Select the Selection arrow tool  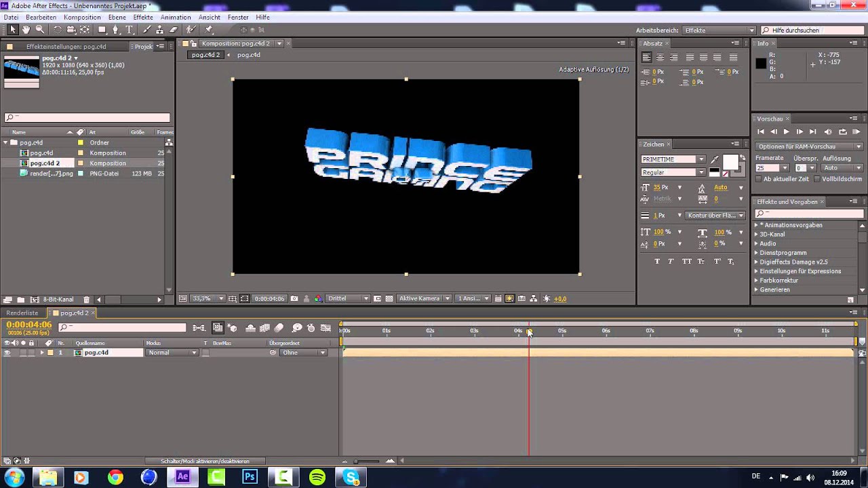(12, 30)
